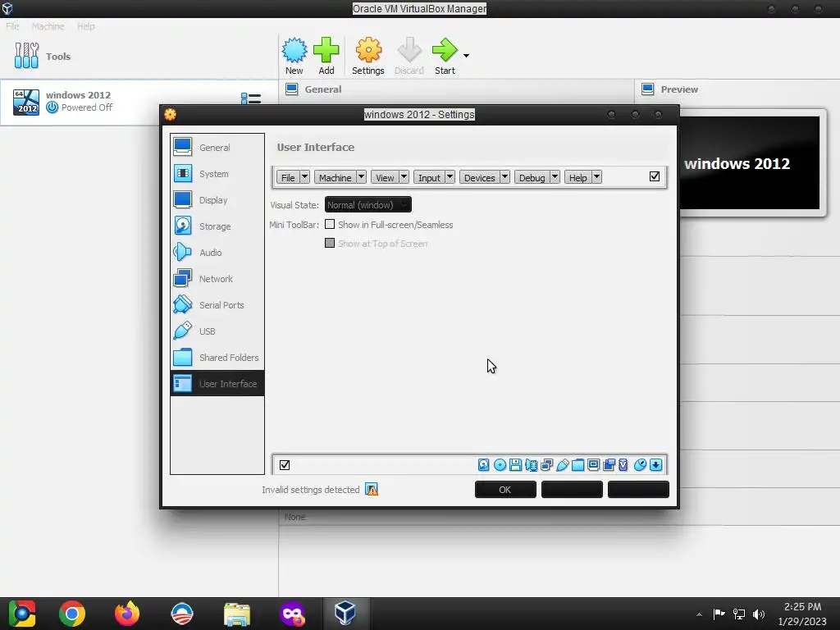Expand the Devices menu dropdown arrow

(x=504, y=177)
